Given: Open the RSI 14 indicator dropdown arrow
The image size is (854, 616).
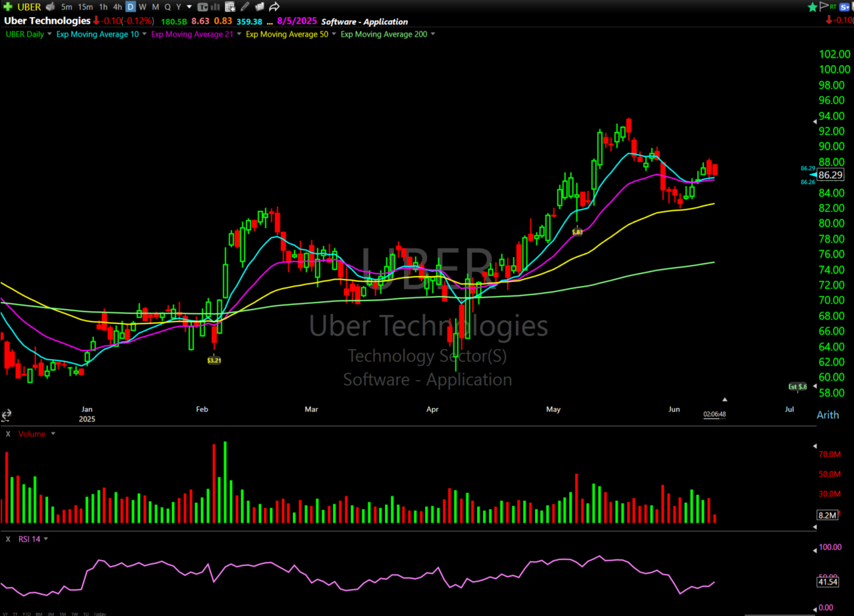Looking at the screenshot, I should click(46, 539).
